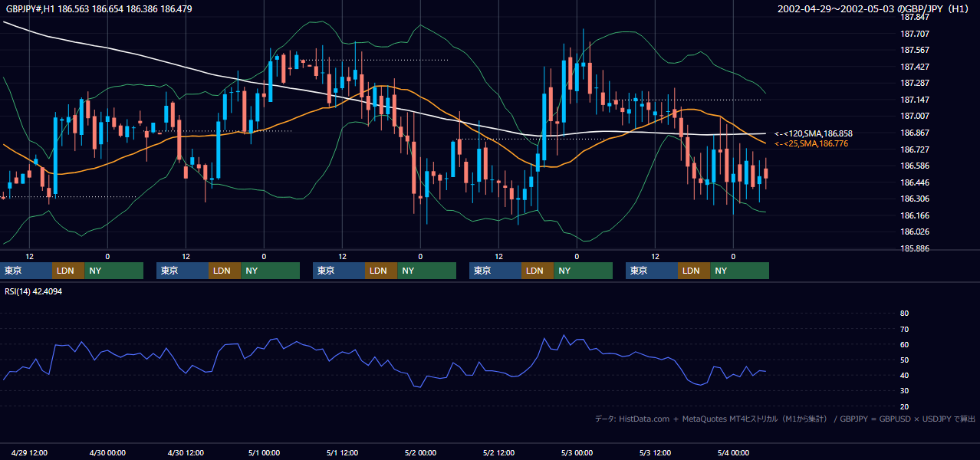Click the 4/29 12:00 time axis label
This screenshot has height=460, width=980.
30,452
